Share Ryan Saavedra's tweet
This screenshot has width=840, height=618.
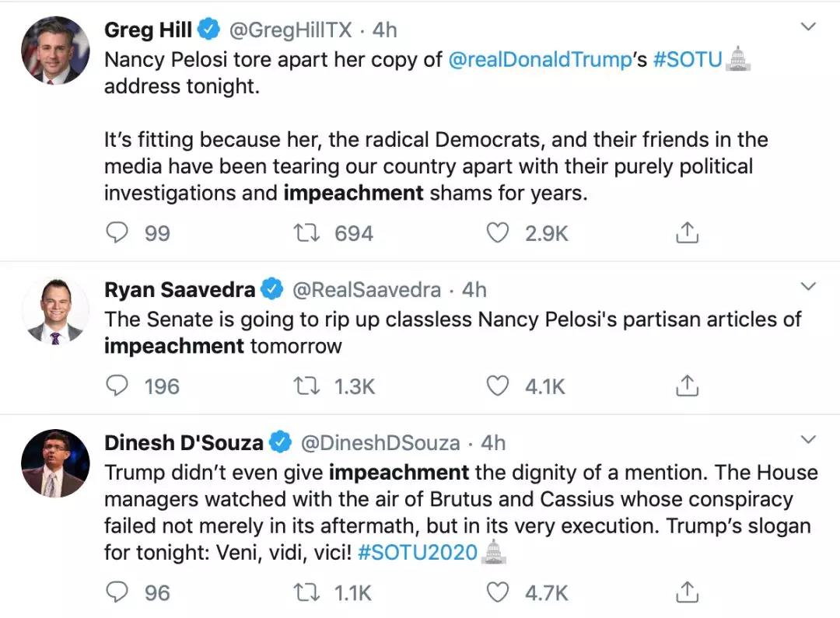point(687,386)
